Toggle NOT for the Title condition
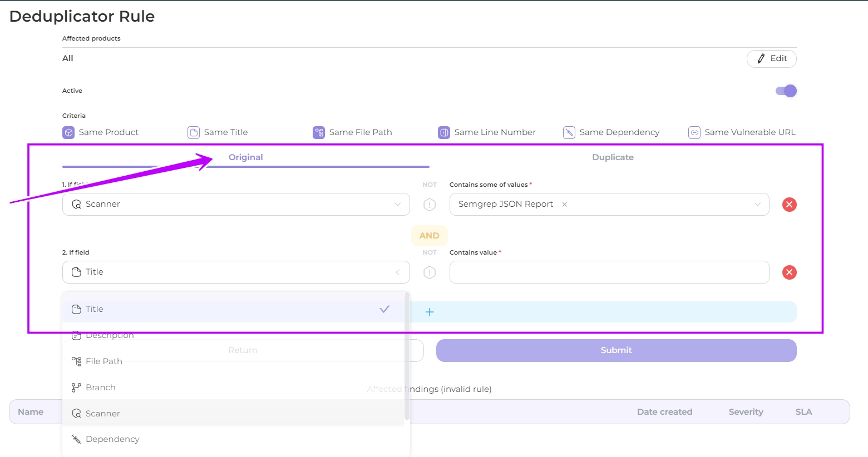This screenshot has width=868, height=457. click(430, 272)
